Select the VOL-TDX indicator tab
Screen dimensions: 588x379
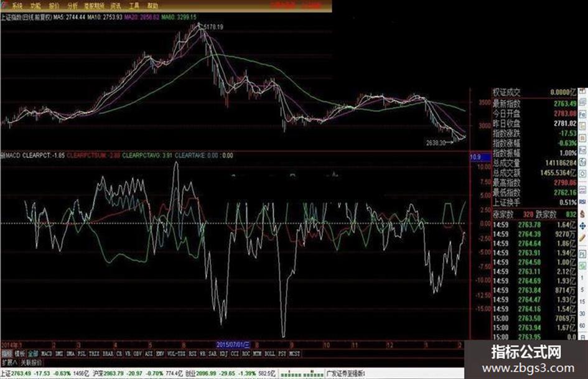pos(176,353)
